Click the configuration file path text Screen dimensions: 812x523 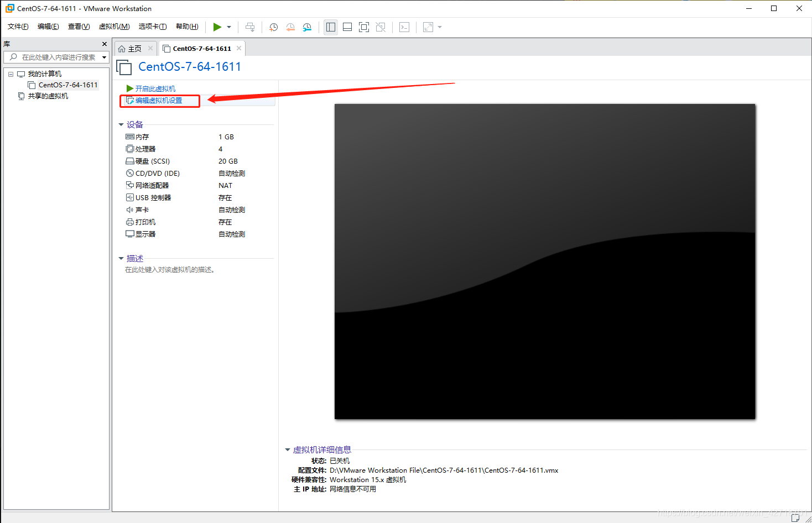tap(444, 470)
